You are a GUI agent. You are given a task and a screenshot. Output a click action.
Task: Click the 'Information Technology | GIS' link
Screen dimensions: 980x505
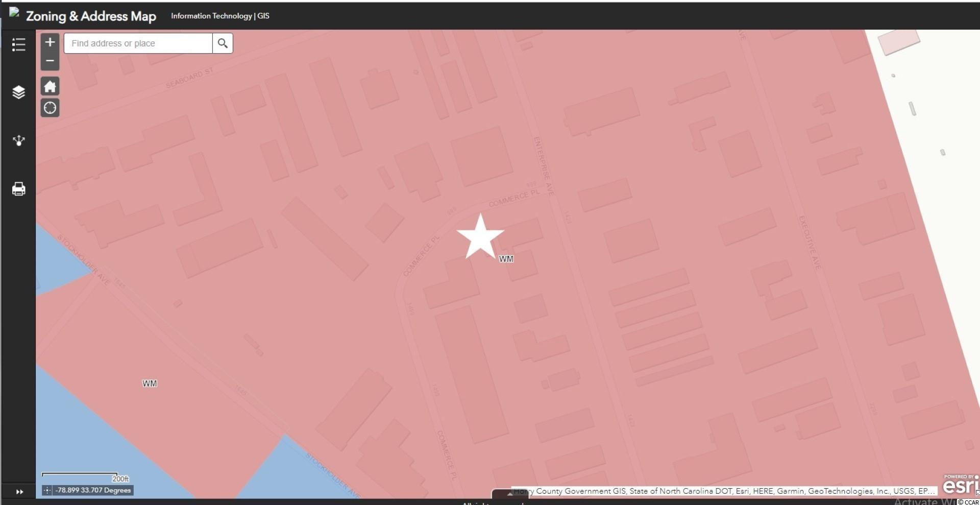[x=220, y=16]
